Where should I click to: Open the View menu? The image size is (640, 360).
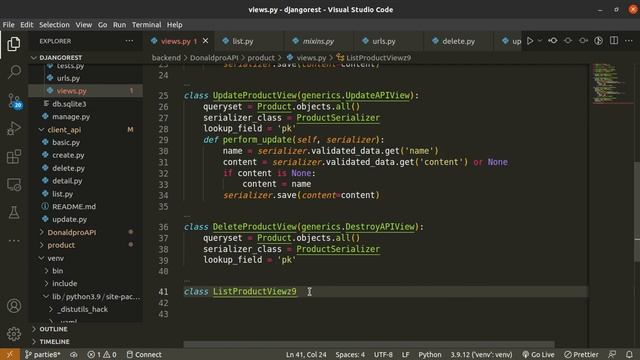[84, 24]
